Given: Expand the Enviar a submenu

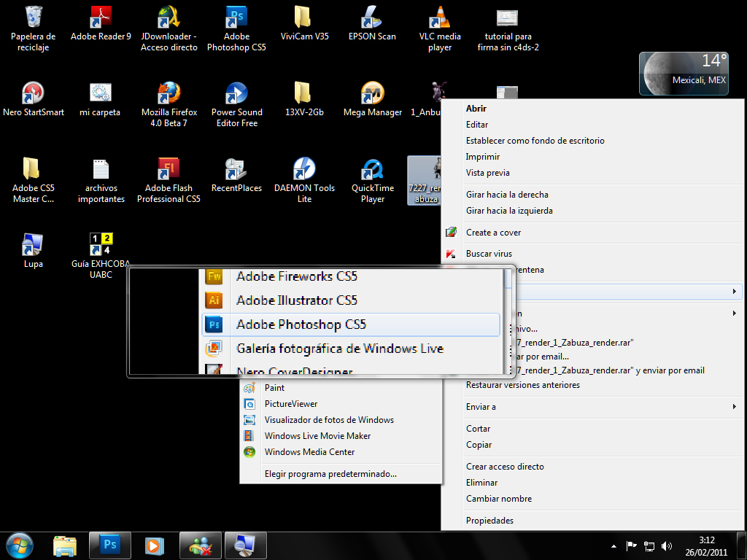Looking at the screenshot, I should click(592, 407).
